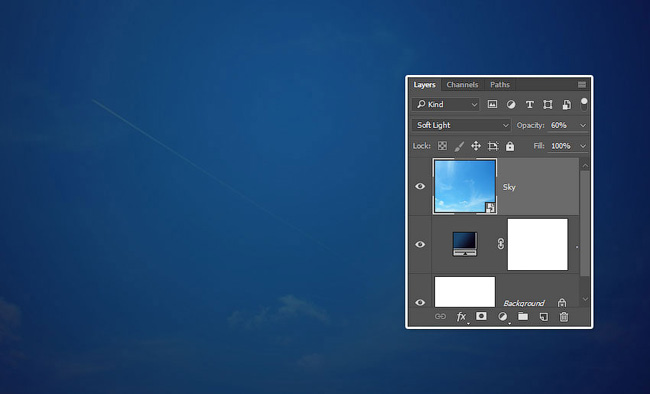Click the Background layer lock icon
Viewport: 650px width, 394px height.
point(562,302)
